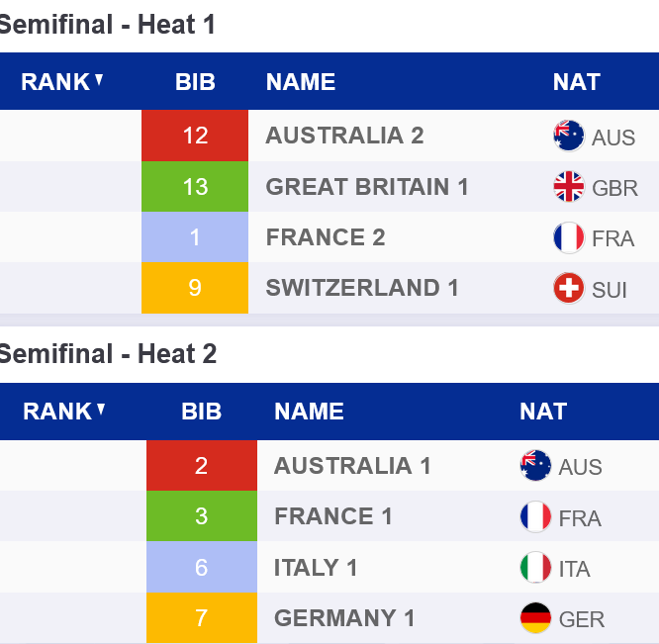Click the France flag icon for France 2
The width and height of the screenshot is (659, 644).
coord(569,237)
